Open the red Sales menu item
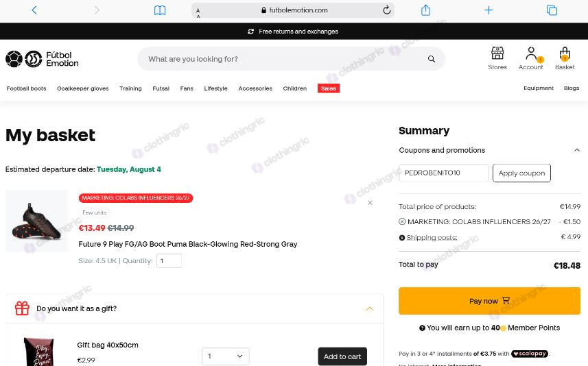 [x=329, y=88]
